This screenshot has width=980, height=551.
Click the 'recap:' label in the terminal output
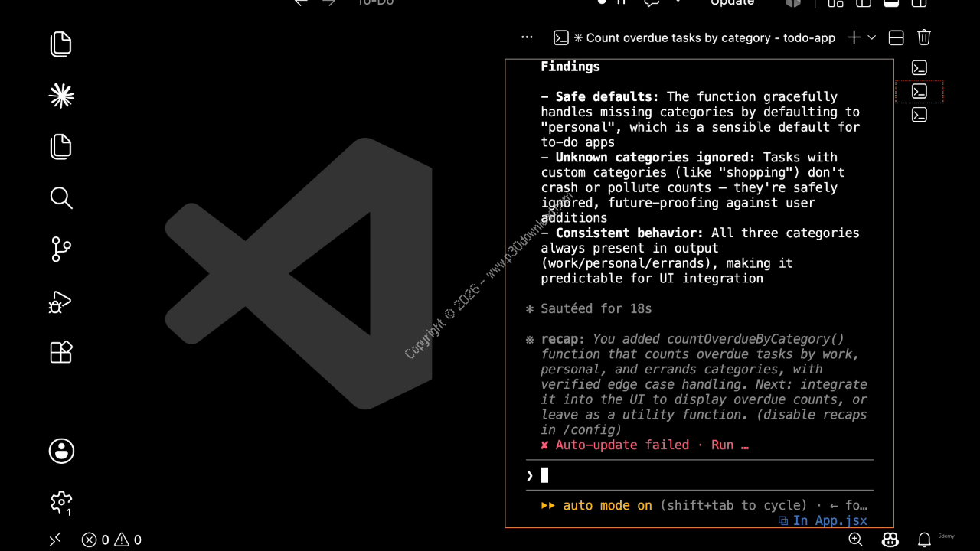[x=563, y=339]
